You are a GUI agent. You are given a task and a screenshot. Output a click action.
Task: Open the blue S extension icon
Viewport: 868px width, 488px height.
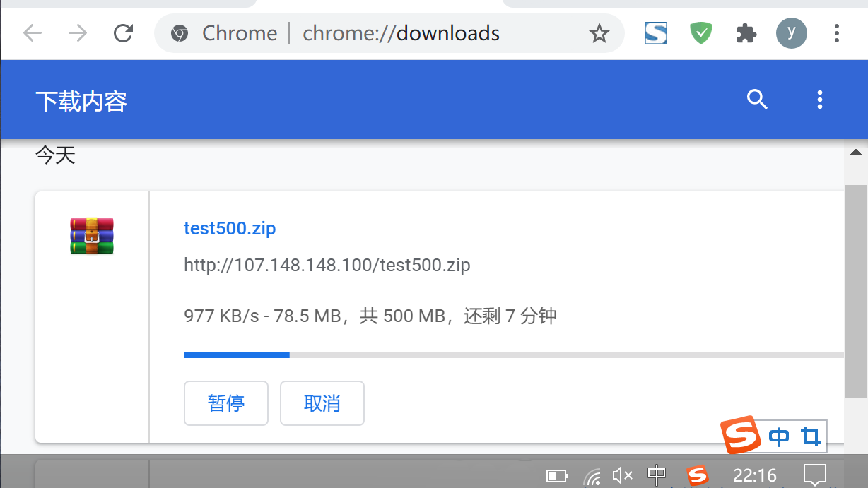pos(656,33)
